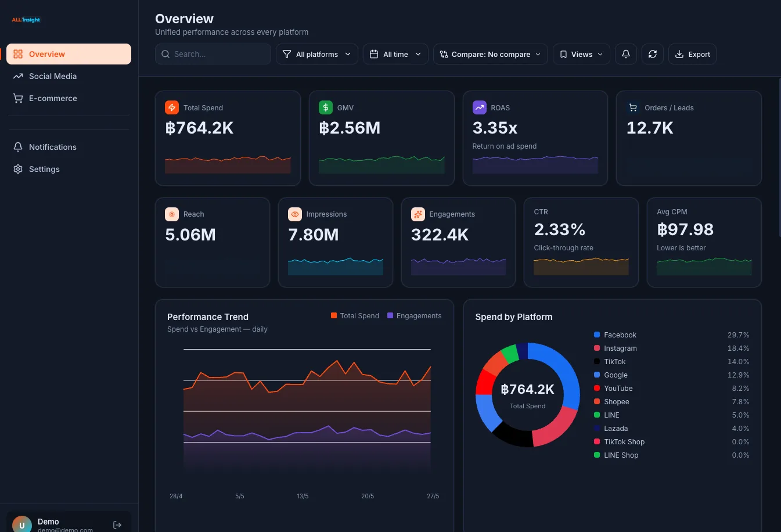Click the GMV value ฿2.56M
Screen dimensions: 781x532
350,128
